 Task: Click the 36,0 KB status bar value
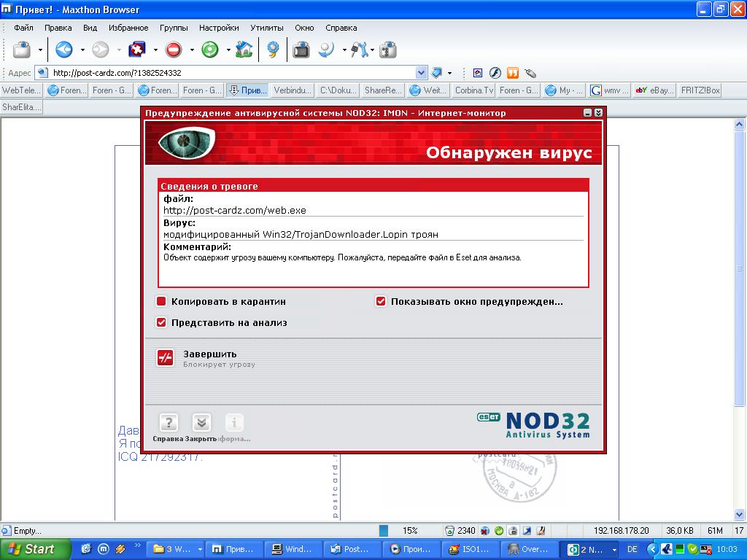point(680,531)
